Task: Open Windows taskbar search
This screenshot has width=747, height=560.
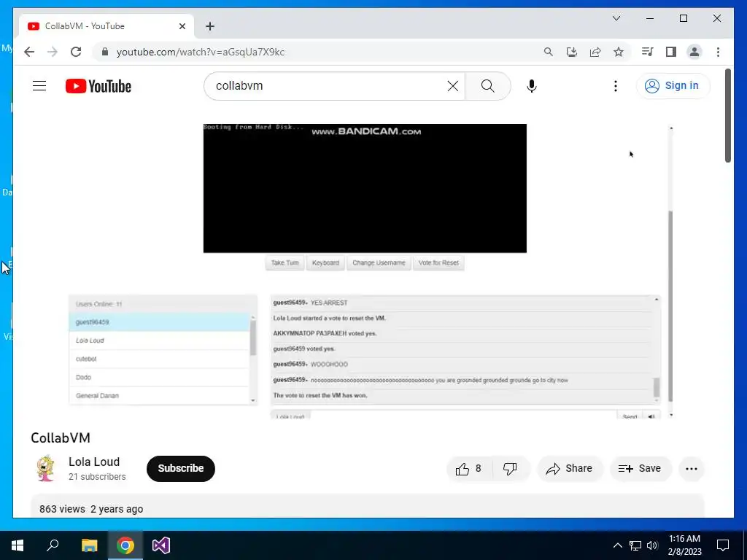Action: (53, 545)
